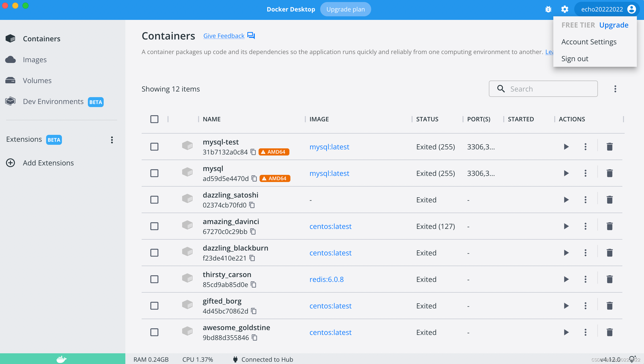Click the Add Extensions plus icon
Screen dimensions: 644x364
10,163
